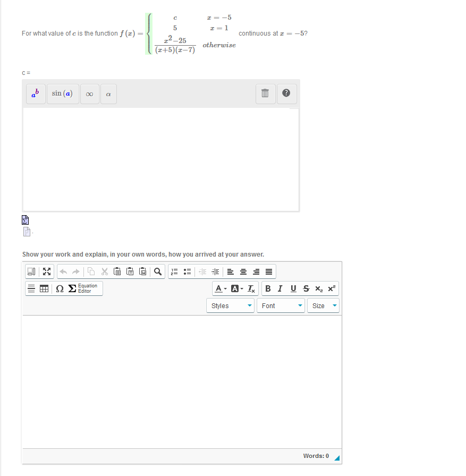Open the Find and Replace search tool
Screen dimensions: 466x476
157,271
